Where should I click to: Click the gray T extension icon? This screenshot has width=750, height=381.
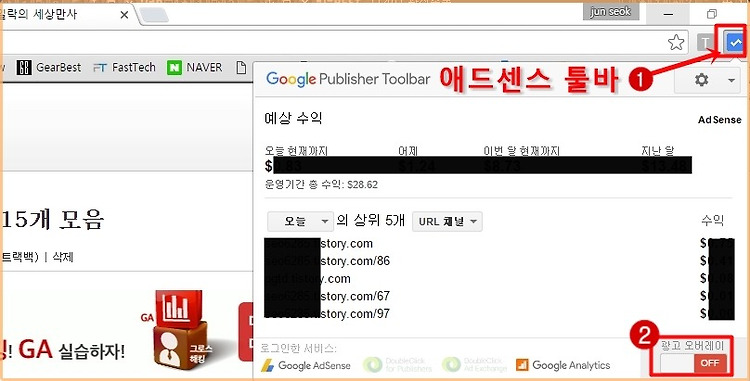[x=705, y=43]
